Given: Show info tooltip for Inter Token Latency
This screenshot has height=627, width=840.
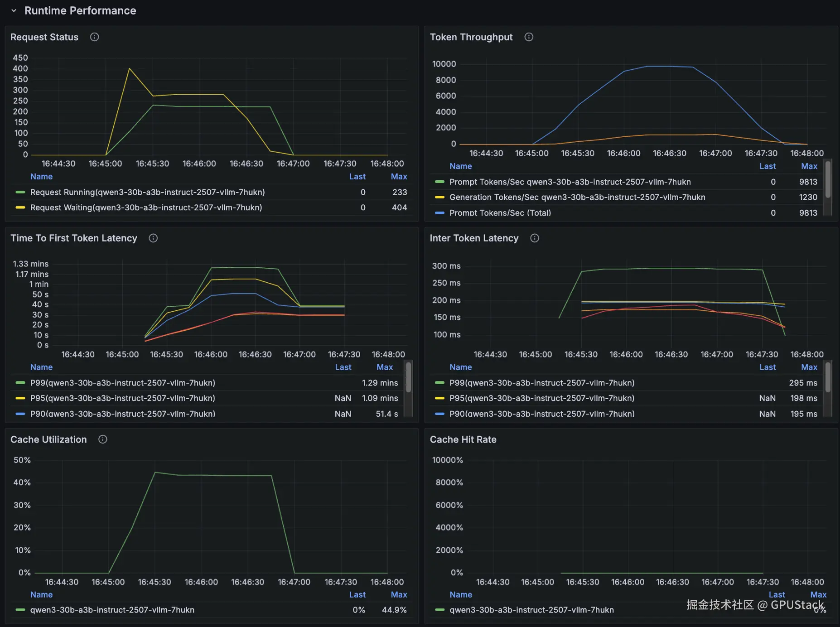Looking at the screenshot, I should [535, 238].
